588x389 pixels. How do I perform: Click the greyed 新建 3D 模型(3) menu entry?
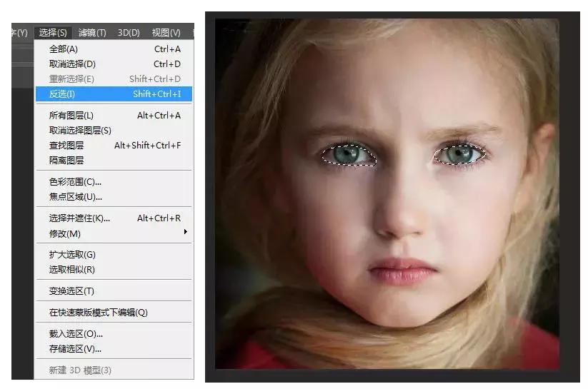114,370
